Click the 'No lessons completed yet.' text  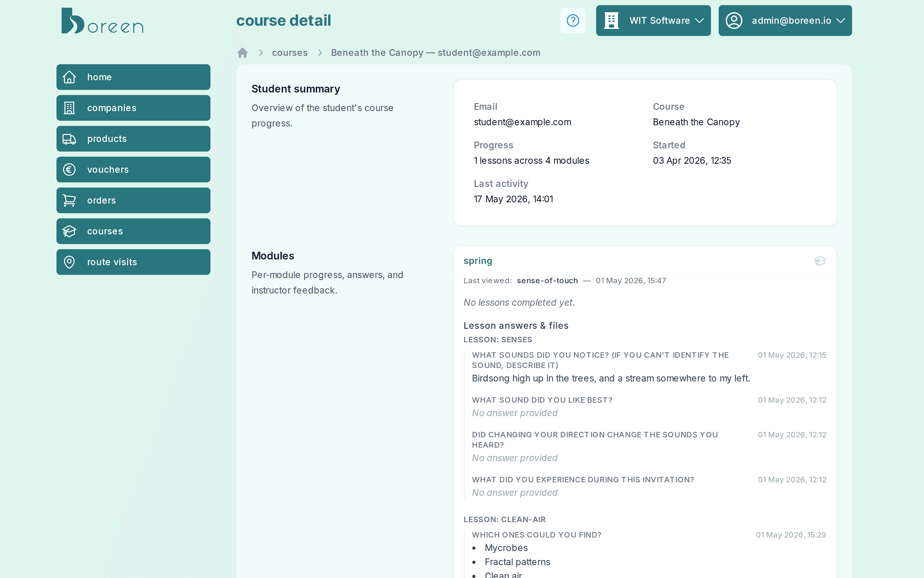click(x=519, y=302)
